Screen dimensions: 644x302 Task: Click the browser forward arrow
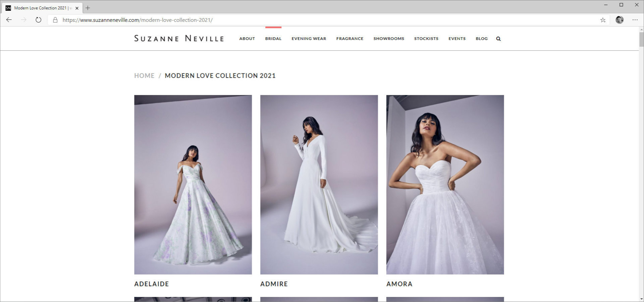point(23,20)
